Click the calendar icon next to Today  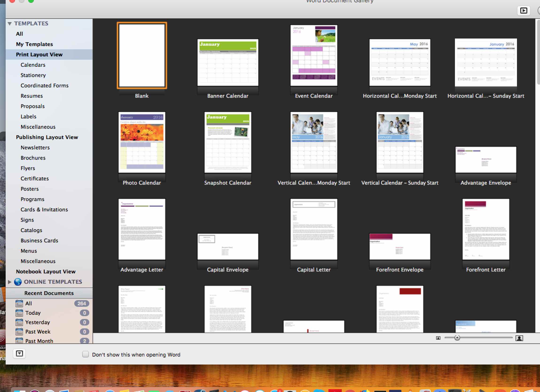point(19,313)
